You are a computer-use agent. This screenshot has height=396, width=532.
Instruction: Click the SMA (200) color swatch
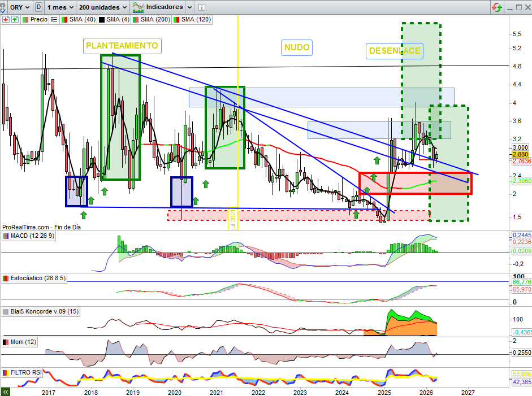coord(136,20)
